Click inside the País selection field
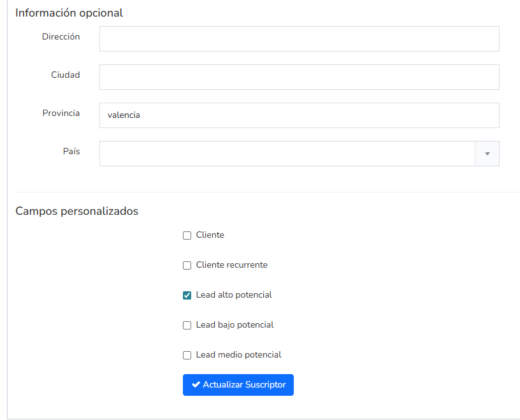Image resolution: width=520 pixels, height=420 pixels. tap(287, 154)
